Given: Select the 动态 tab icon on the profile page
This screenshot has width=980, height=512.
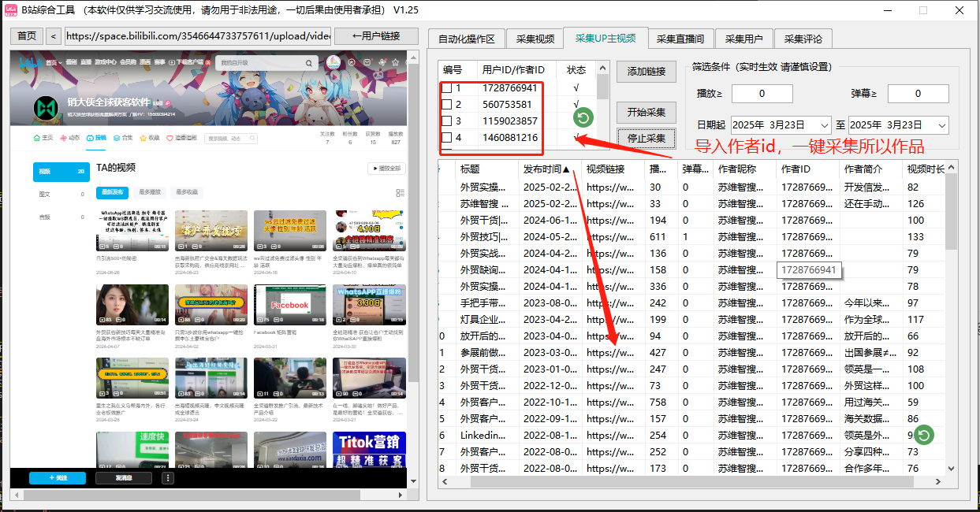Looking at the screenshot, I should pos(62,136).
